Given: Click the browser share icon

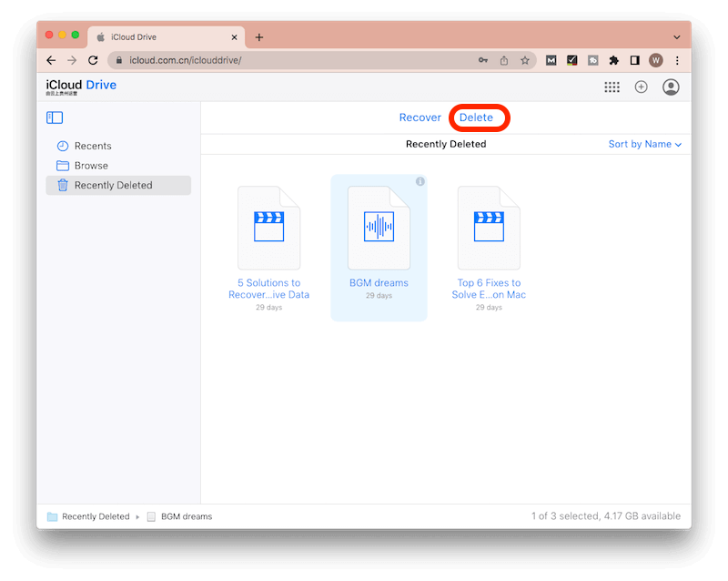Looking at the screenshot, I should point(504,60).
